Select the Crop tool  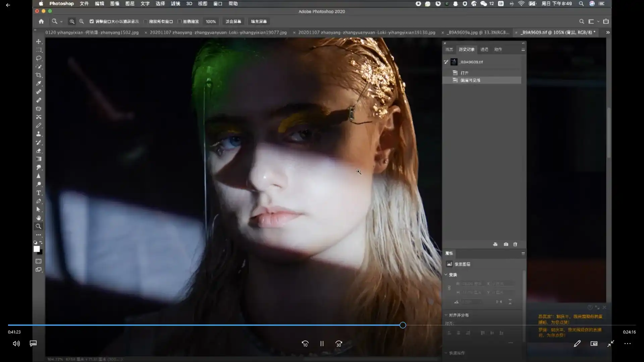39,75
